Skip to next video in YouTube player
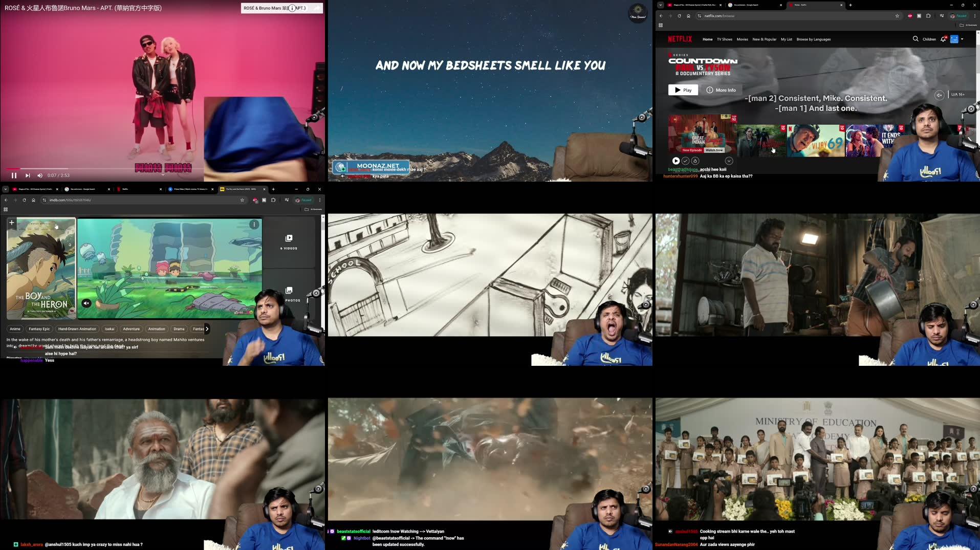The image size is (980, 550). click(28, 175)
